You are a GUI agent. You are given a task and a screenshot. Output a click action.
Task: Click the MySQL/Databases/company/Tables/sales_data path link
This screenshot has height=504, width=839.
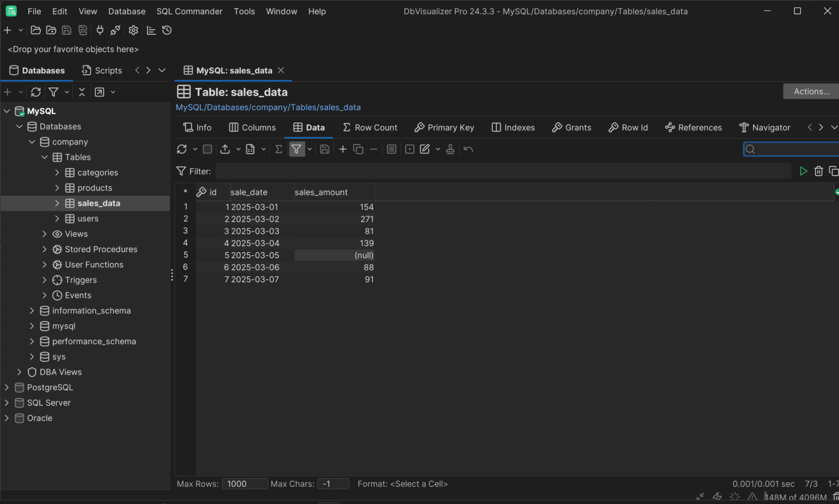coord(268,108)
